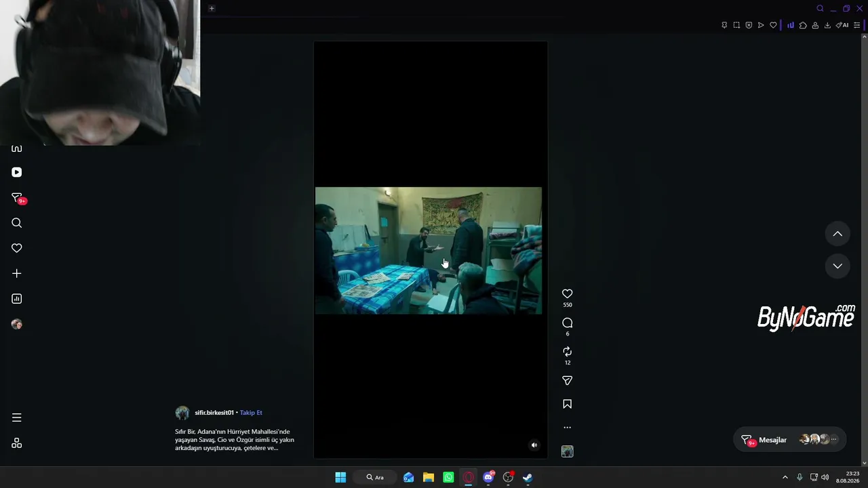The height and width of the screenshot is (488, 868).
Task: Open the browser downloads panel
Action: point(827,25)
